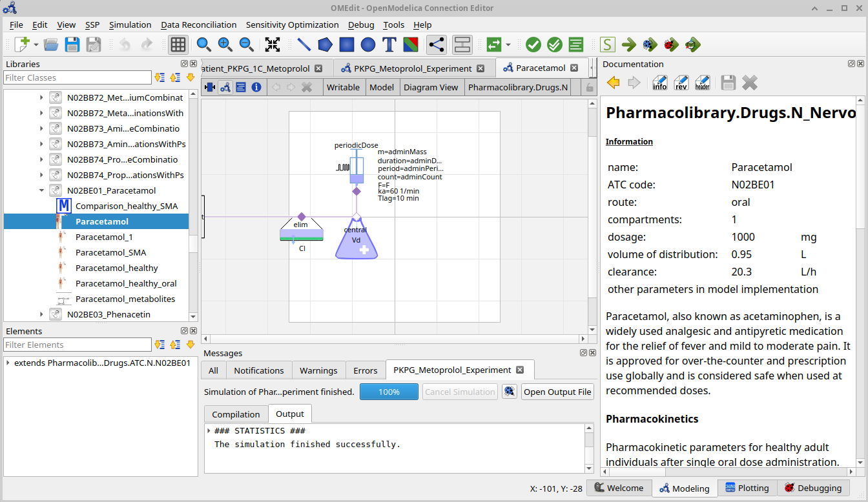Go back in Documentation with yellow arrow
The width and height of the screenshot is (868, 502).
(614, 83)
